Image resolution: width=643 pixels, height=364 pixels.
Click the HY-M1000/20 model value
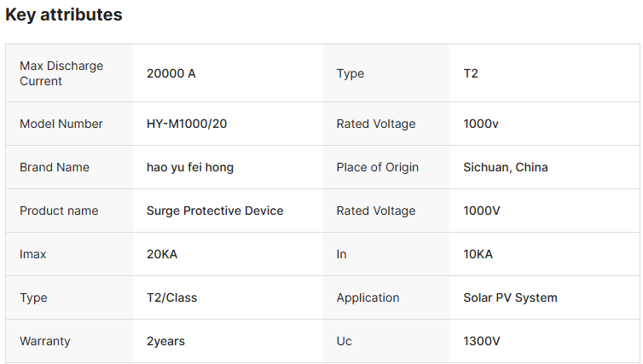point(187,124)
